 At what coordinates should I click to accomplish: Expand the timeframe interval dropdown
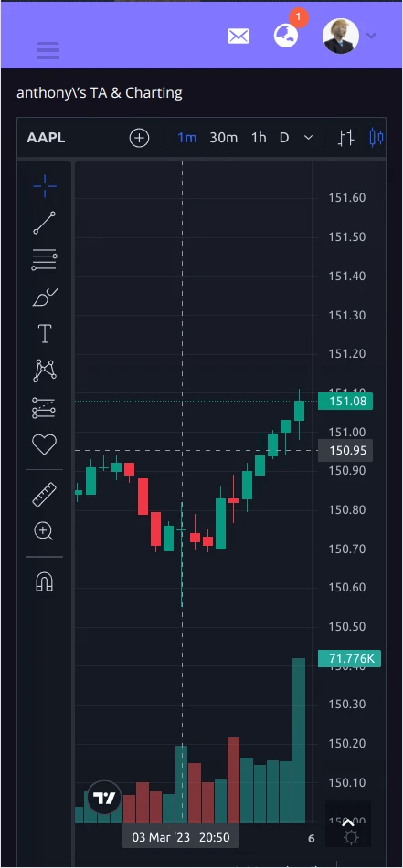(x=309, y=138)
